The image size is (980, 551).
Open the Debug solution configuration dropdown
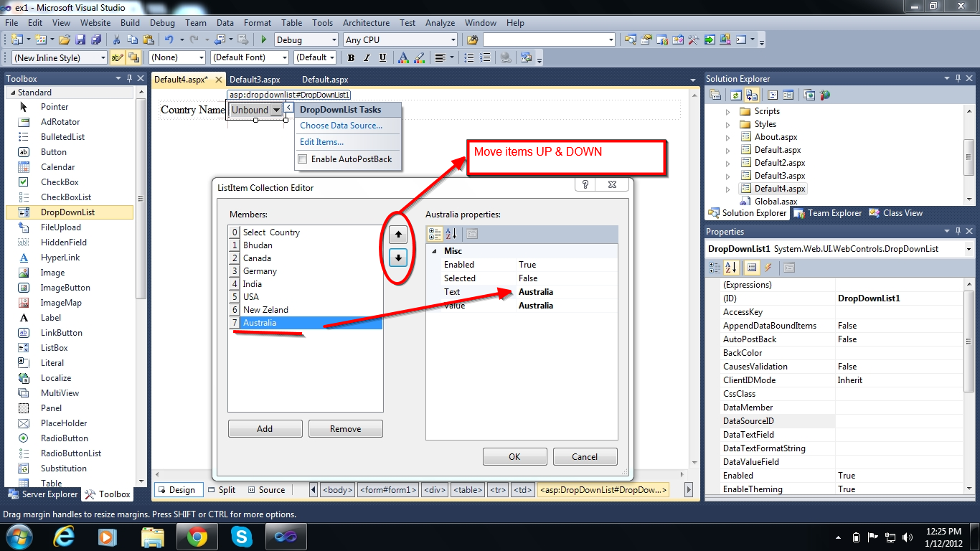click(x=306, y=40)
